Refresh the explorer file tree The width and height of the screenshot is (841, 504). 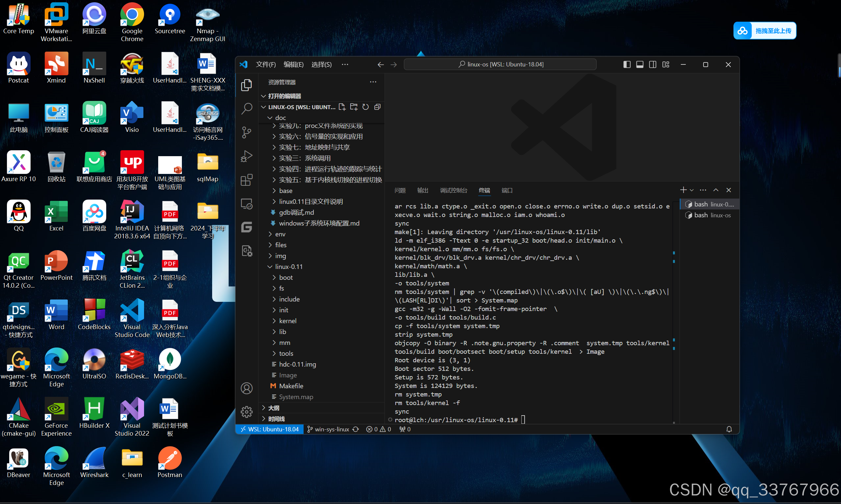coord(365,107)
